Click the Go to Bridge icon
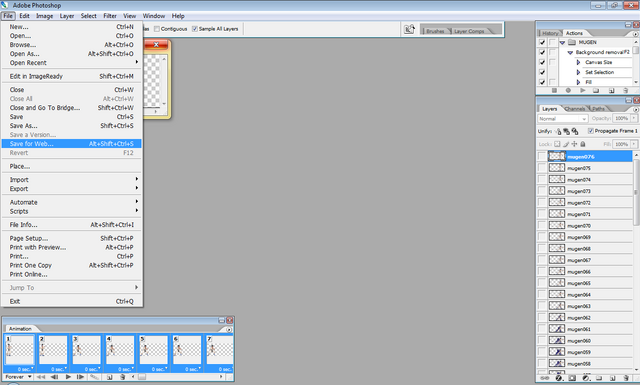Screen dimensions: 640x385 coord(409,29)
